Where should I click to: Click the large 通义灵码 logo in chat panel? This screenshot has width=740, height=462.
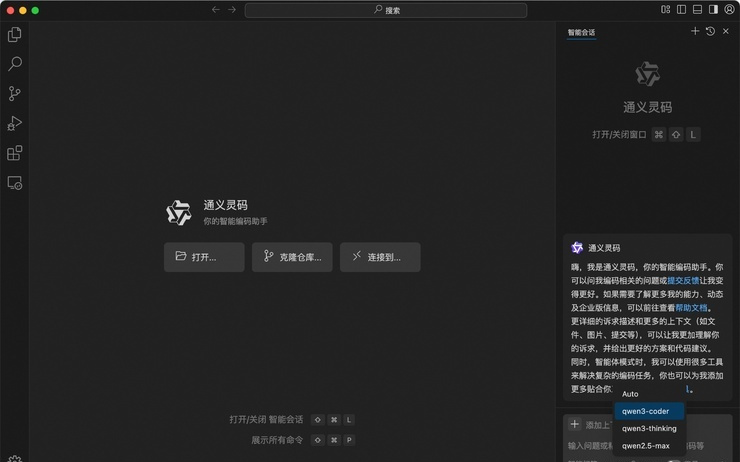coord(648,74)
